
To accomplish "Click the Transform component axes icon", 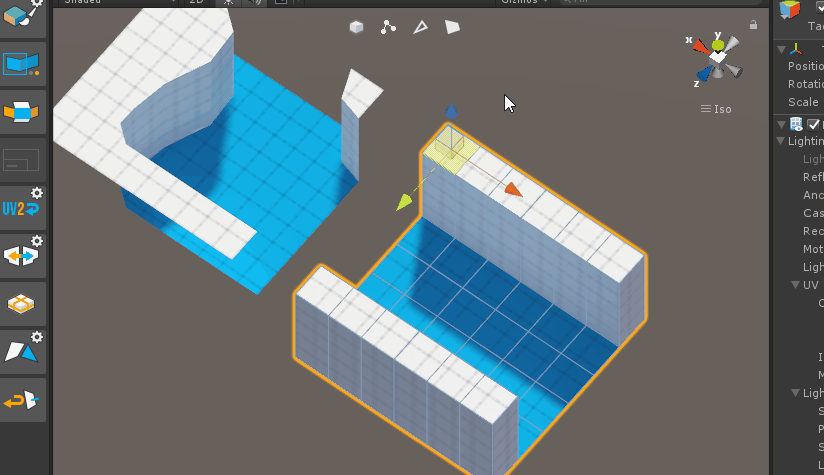I will [796, 49].
